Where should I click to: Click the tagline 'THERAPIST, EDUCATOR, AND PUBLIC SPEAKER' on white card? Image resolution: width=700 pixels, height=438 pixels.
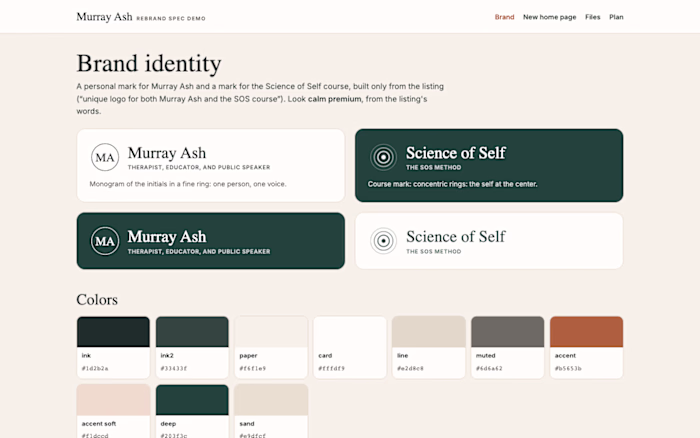199,167
